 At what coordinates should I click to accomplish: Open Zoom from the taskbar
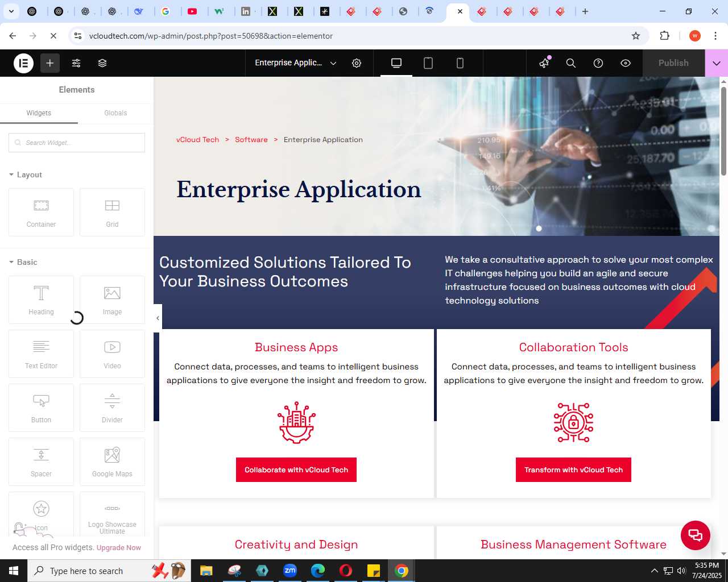pos(290,571)
